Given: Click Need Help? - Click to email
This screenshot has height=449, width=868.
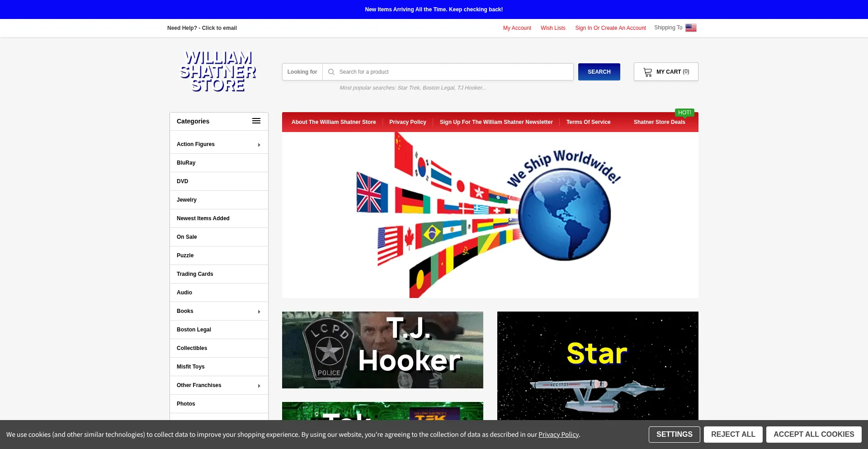Looking at the screenshot, I should tap(202, 28).
